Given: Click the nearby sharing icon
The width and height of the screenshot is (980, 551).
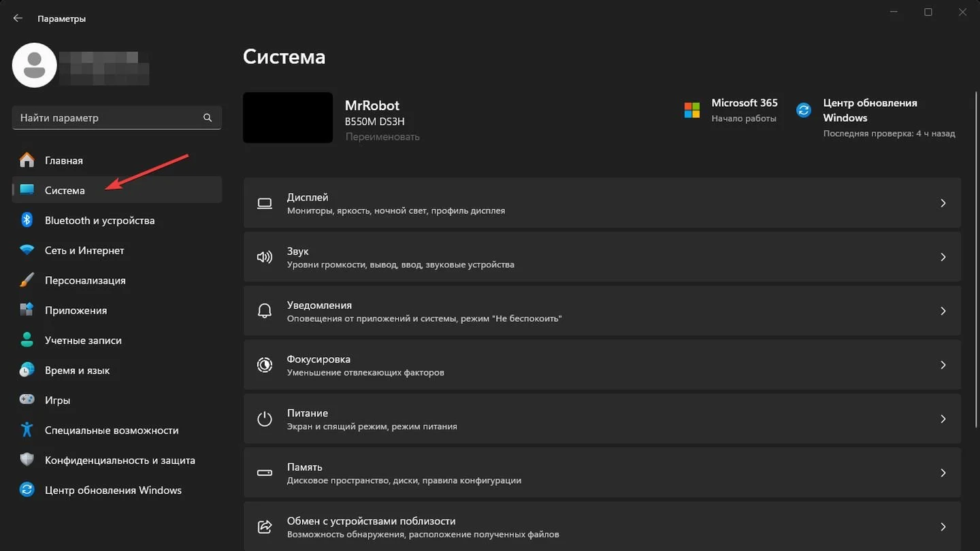Looking at the screenshot, I should coord(265,527).
